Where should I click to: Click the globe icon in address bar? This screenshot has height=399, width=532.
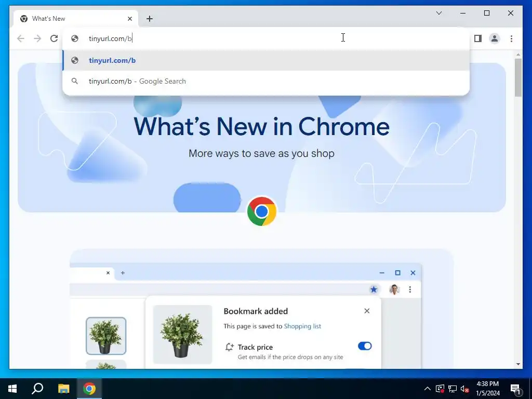tap(75, 38)
